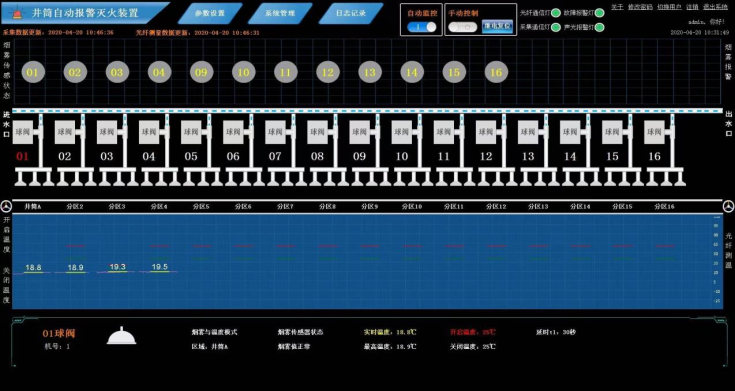Click the 修改密码 link

[x=640, y=7]
